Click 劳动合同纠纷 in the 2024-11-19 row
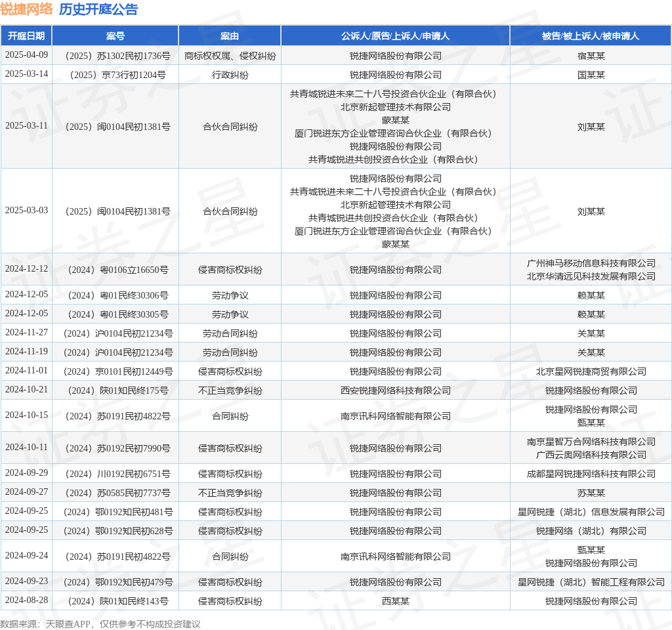Image resolution: width=672 pixels, height=630 pixels. coord(230,352)
